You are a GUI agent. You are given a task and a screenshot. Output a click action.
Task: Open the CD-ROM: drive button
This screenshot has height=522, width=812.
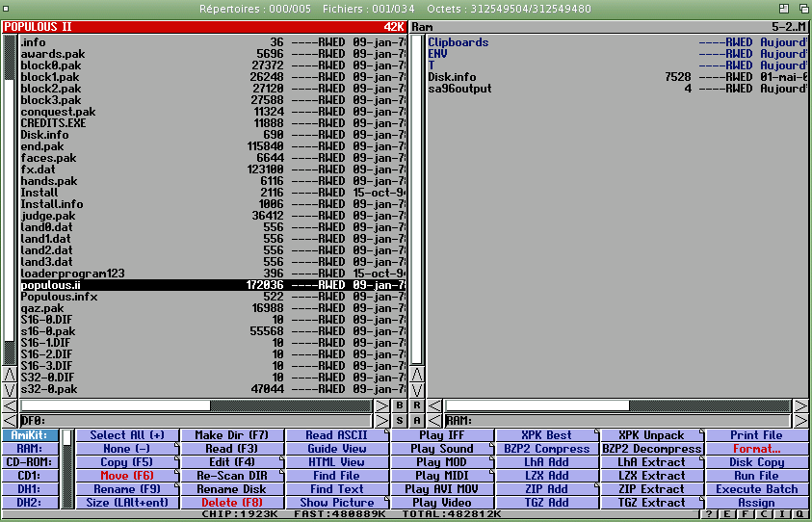coord(30,462)
